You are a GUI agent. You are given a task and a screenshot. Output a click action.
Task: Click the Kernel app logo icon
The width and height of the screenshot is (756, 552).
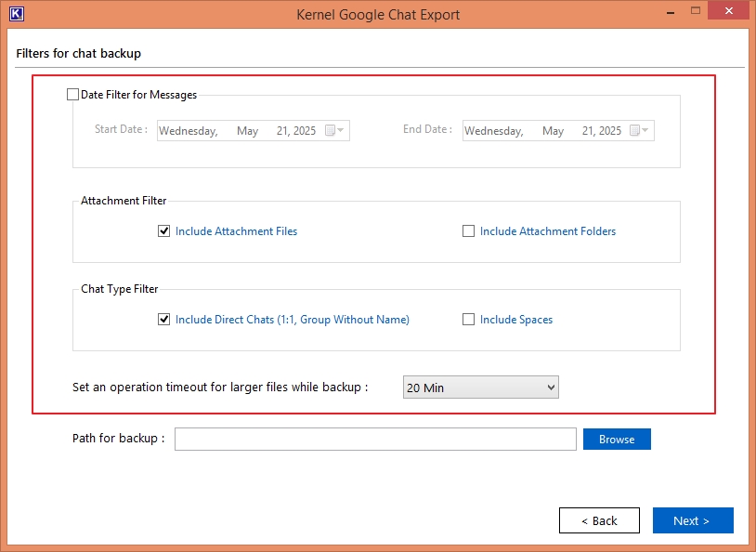17,14
